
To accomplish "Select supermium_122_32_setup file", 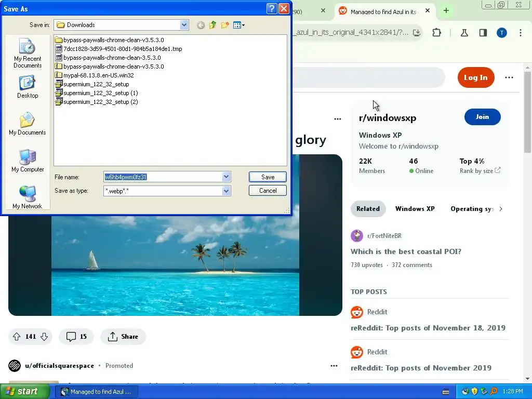I will 92,84.
